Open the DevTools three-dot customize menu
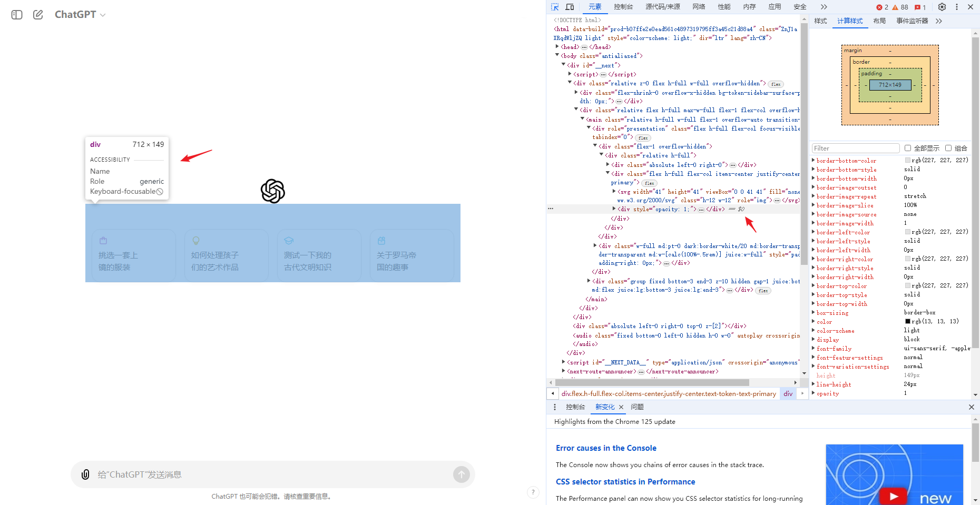980x505 pixels. point(957,7)
